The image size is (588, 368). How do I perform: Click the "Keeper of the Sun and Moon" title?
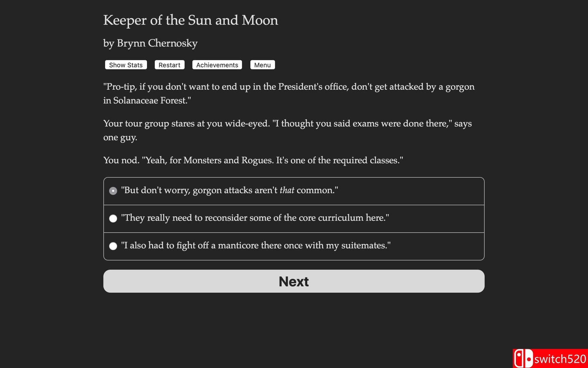[x=191, y=20]
